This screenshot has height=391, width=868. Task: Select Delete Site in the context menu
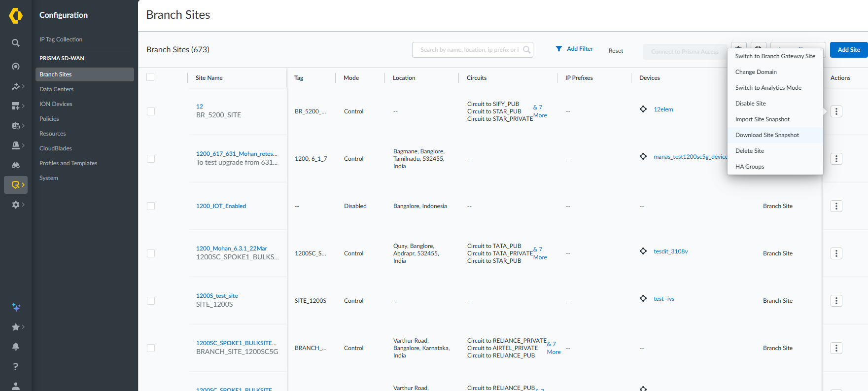pyautogui.click(x=749, y=151)
